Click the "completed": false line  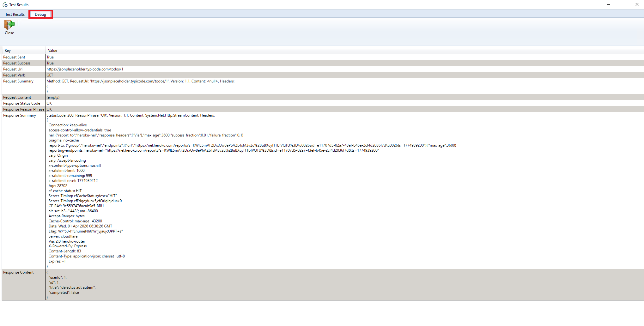[x=64, y=293]
